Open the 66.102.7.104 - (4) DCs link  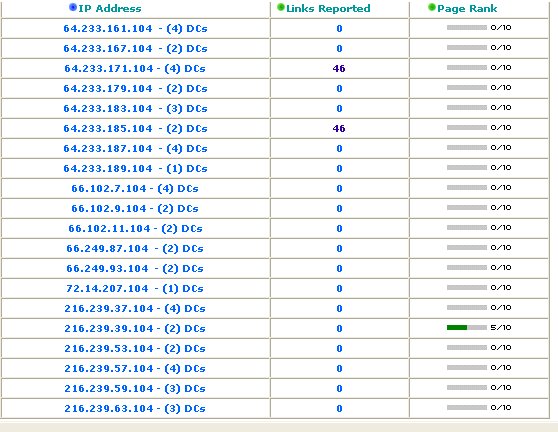pos(135,189)
